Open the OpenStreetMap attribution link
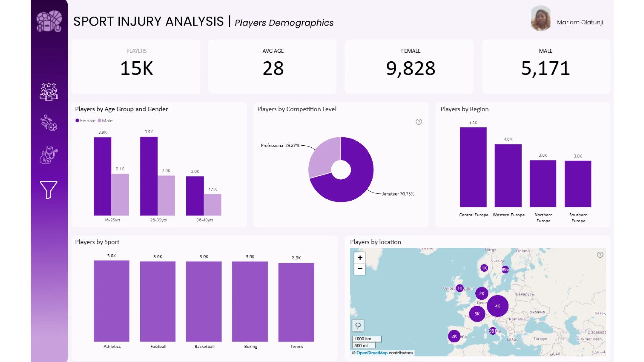644x362 pixels. (372, 353)
